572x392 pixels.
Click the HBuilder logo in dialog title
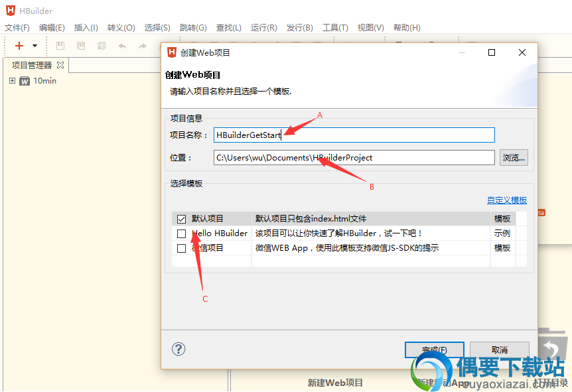pos(171,52)
